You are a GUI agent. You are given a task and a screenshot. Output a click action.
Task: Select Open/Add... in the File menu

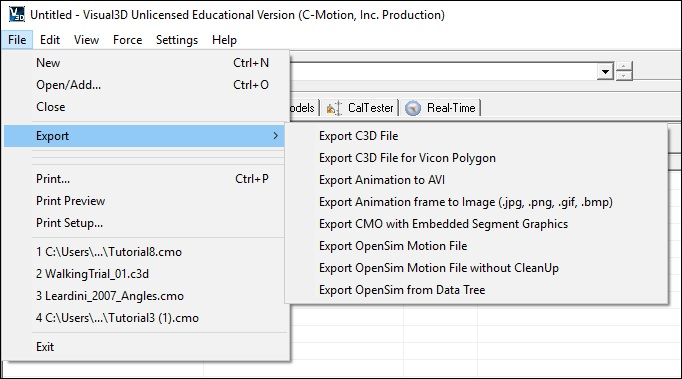[146, 85]
